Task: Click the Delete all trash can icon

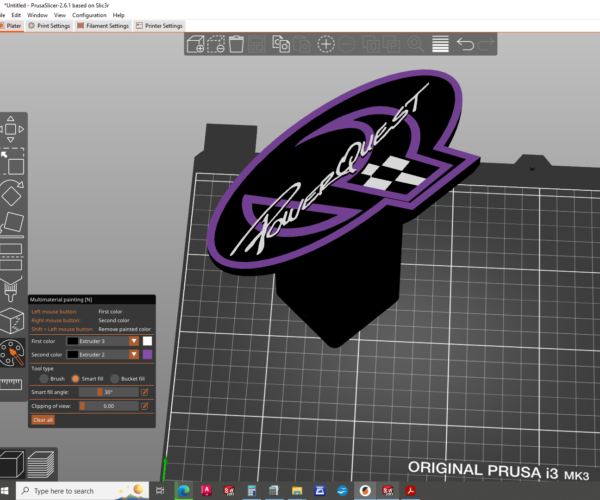Action: pos(236,44)
